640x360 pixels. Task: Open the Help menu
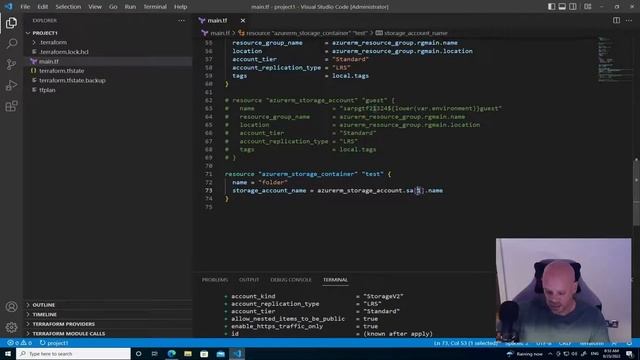tap(180, 7)
